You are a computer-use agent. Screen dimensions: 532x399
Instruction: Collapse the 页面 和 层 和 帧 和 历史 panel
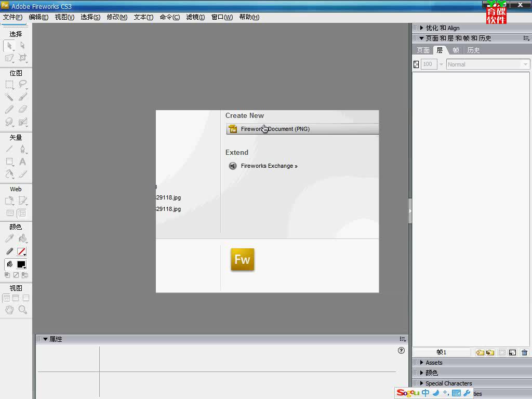pyautogui.click(x=421, y=38)
